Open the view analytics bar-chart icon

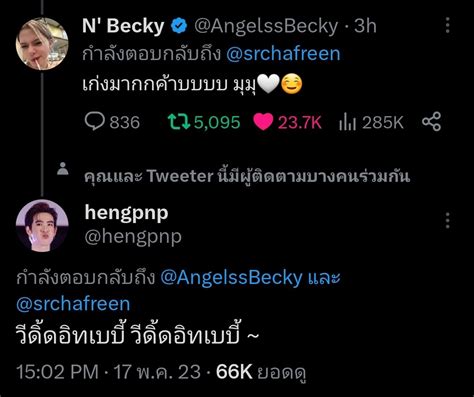click(x=347, y=122)
